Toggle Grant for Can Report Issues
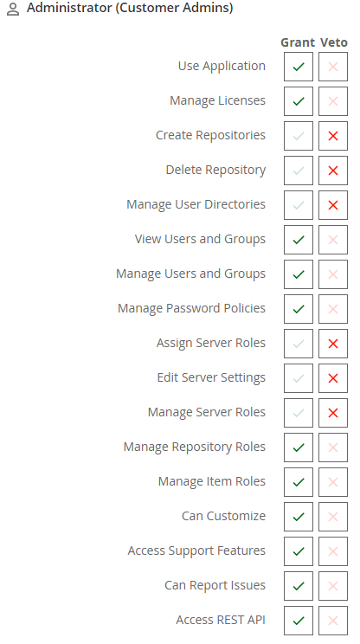This screenshot has height=644, width=360. 299,586
